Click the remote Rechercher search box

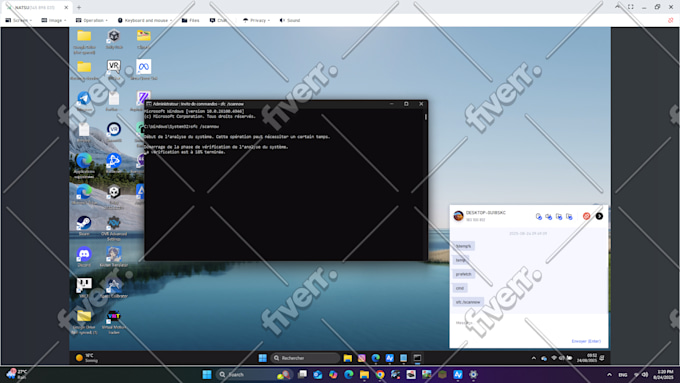(305, 358)
